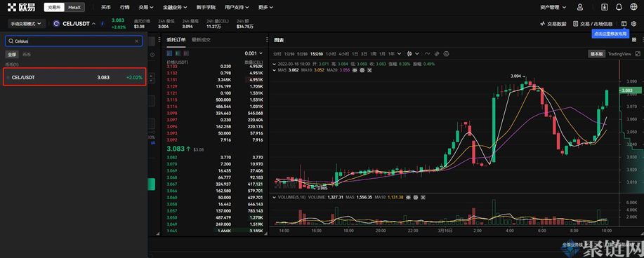Select the CEL/USDT search result row
The image size is (644, 258).
point(74,77)
